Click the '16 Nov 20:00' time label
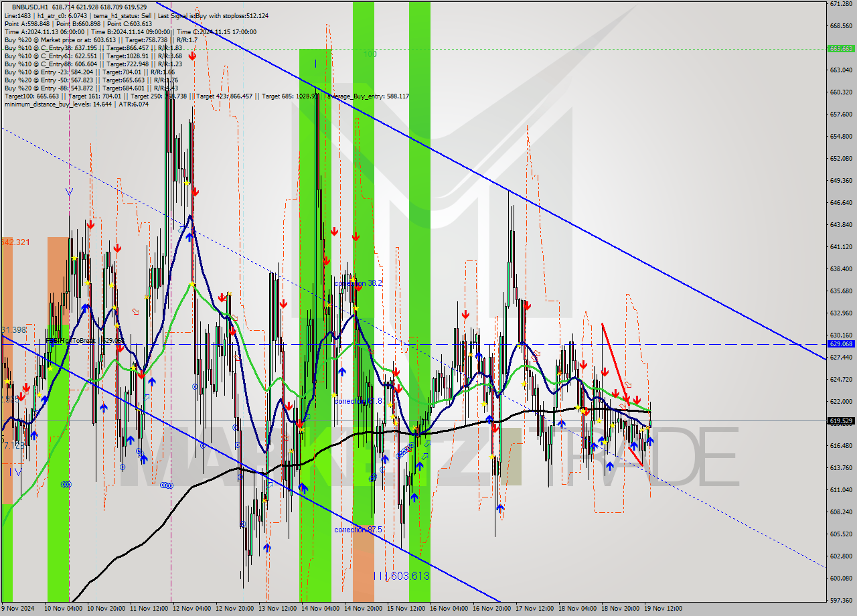The image size is (857, 616). pos(491,609)
